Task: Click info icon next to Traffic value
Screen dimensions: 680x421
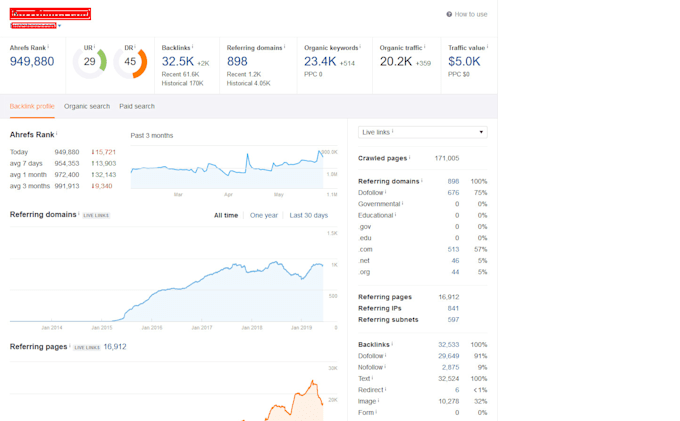Action: tap(489, 47)
